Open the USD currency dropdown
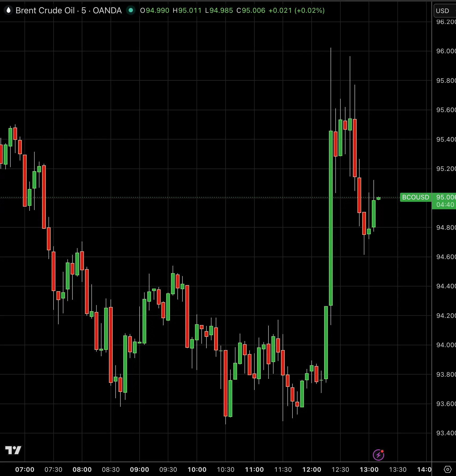 (x=445, y=11)
